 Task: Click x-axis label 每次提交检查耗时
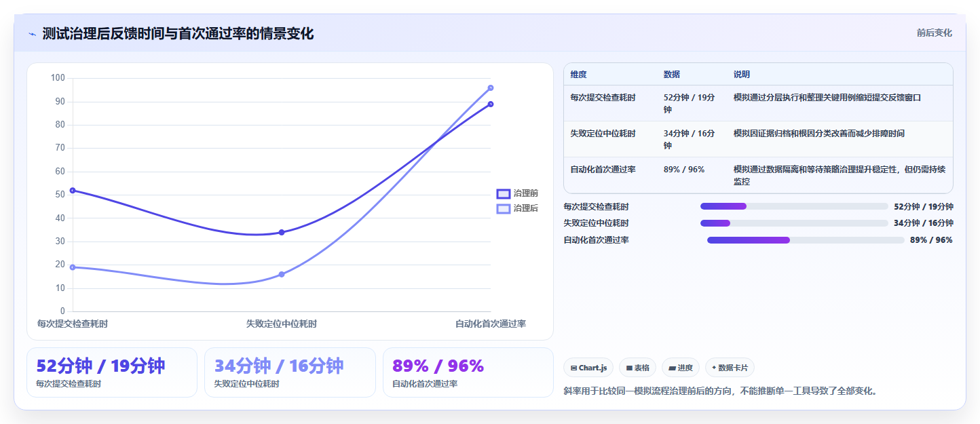pos(73,324)
